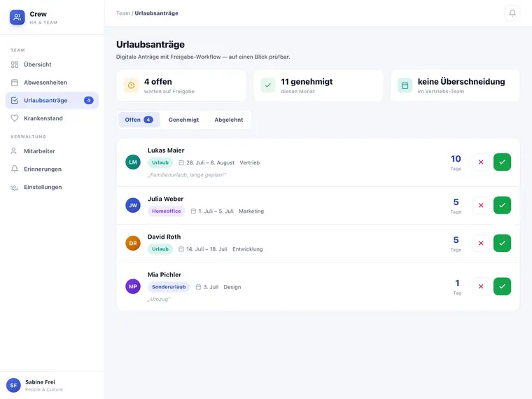Click the Urlaubsanträge breadcrumb text
Viewport: 532px width, 399px height.
click(x=156, y=13)
